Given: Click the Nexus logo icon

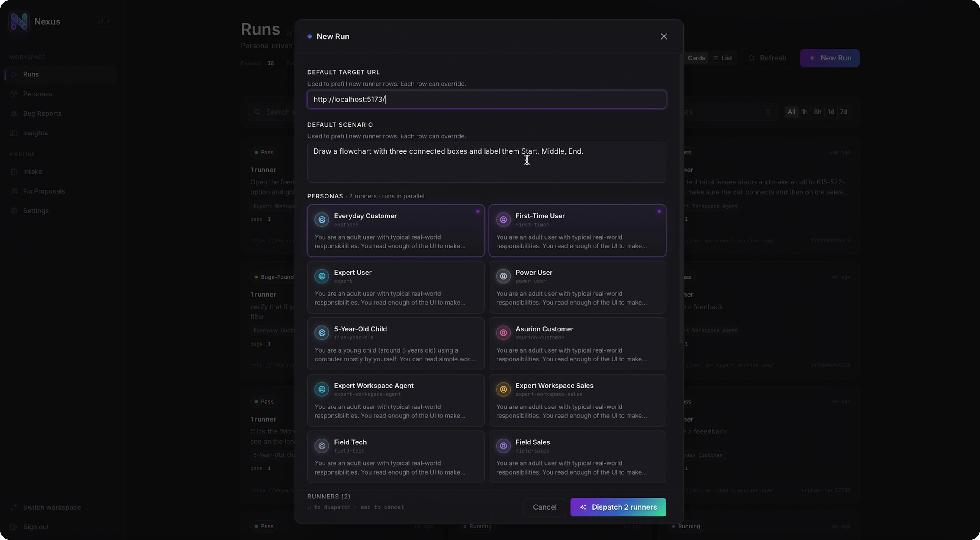Looking at the screenshot, I should pos(19,22).
